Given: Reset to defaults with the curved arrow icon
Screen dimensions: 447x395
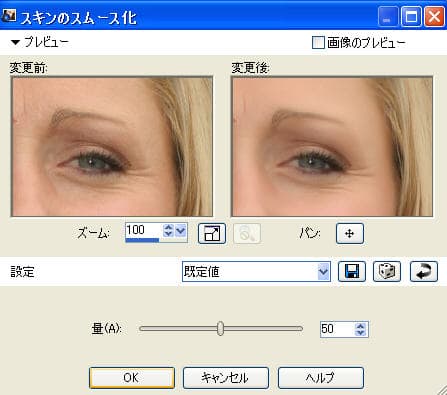Looking at the screenshot, I should pyautogui.click(x=424, y=271).
